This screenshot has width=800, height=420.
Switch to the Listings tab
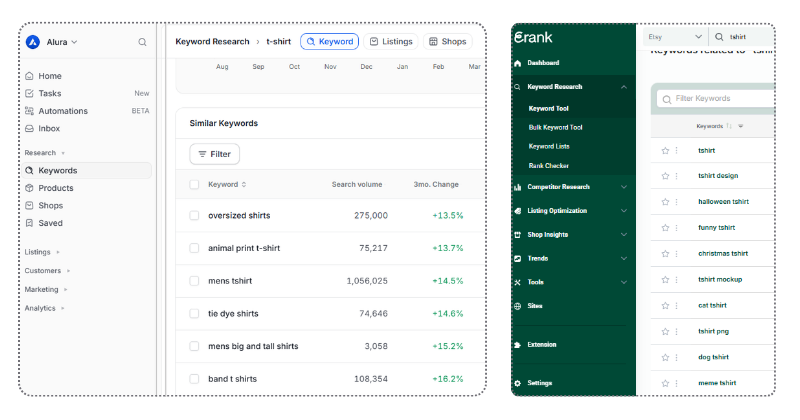[x=391, y=41]
